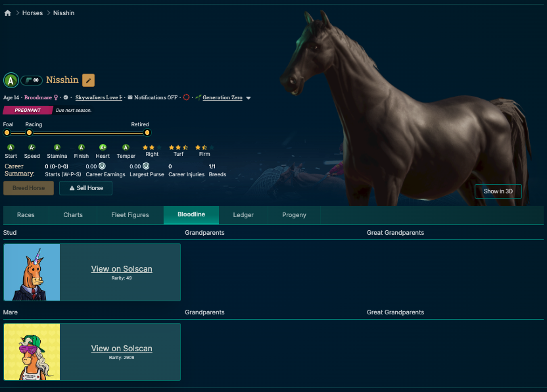Click the Start grade A badge
The image size is (547, 392).
coord(11,147)
